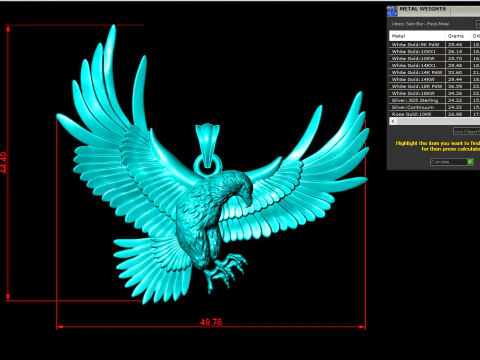Select the Rose Gold:10KR row
Image resolution: width=480 pixels, height=360 pixels.
pyautogui.click(x=435, y=114)
